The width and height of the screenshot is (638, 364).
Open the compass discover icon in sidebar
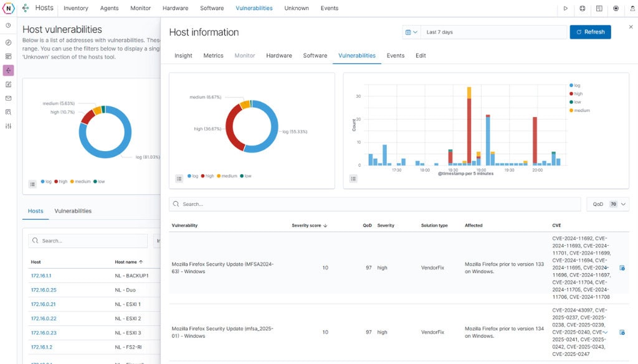coord(8,42)
